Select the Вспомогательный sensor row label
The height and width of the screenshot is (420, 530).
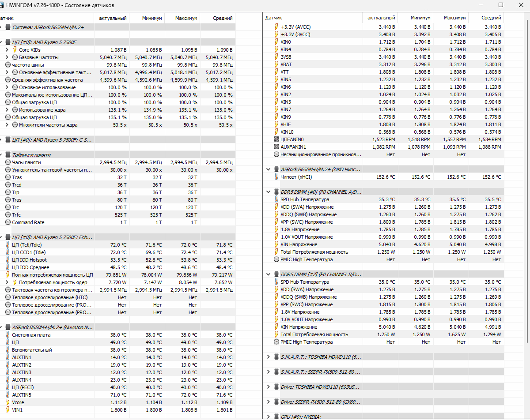32,350
